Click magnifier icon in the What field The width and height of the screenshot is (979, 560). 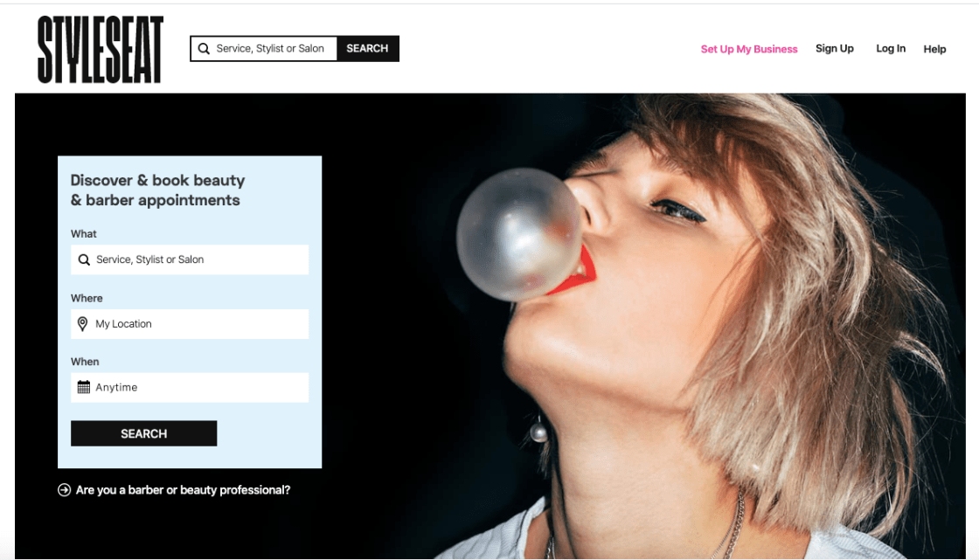[x=84, y=259]
